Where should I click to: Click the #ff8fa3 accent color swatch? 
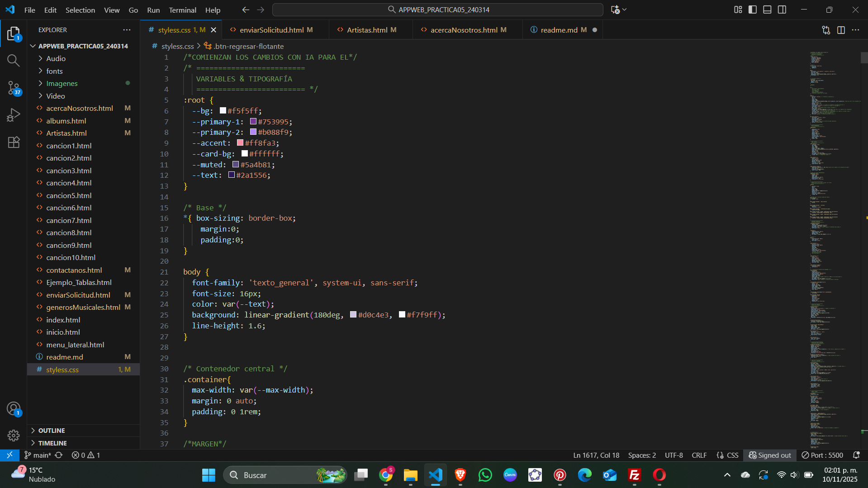[240, 143]
